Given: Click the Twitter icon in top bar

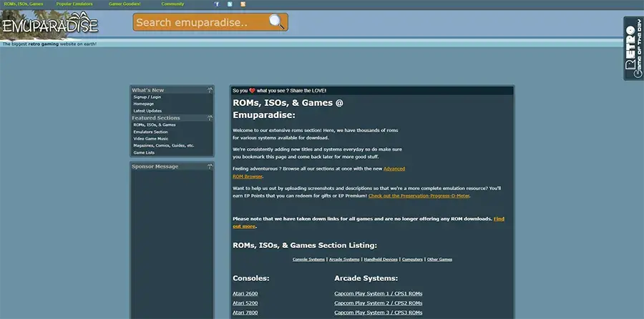Looking at the screenshot, I should (x=230, y=4).
